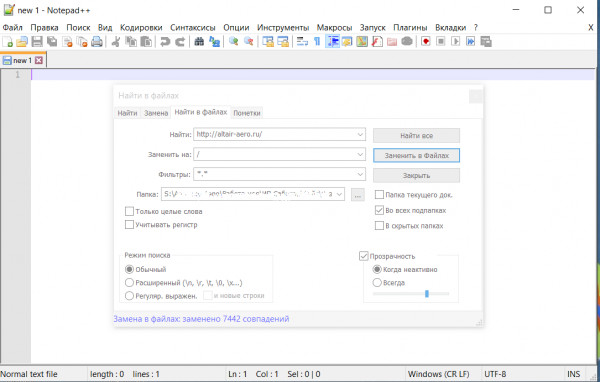Screen dimensions: 600x382
Task: Click the Stop Recording macro icon
Action: 440,41
